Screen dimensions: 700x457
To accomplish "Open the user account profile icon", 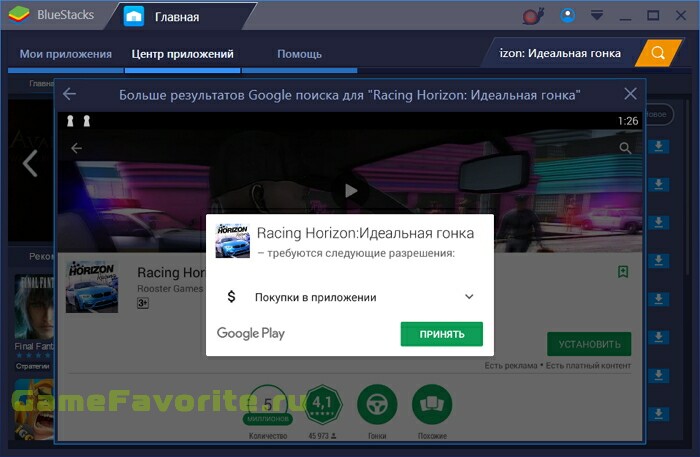I will pos(567,16).
